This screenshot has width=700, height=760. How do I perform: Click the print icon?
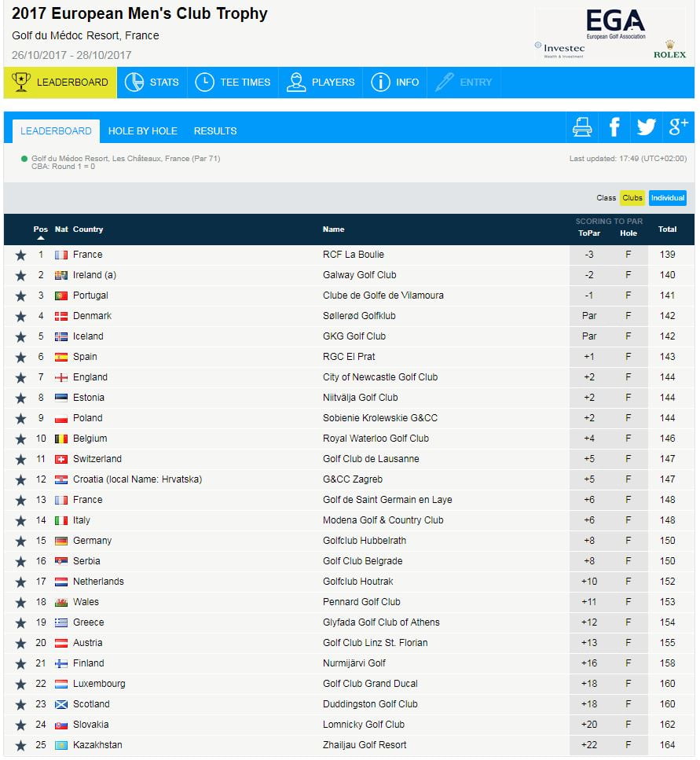[x=582, y=127]
